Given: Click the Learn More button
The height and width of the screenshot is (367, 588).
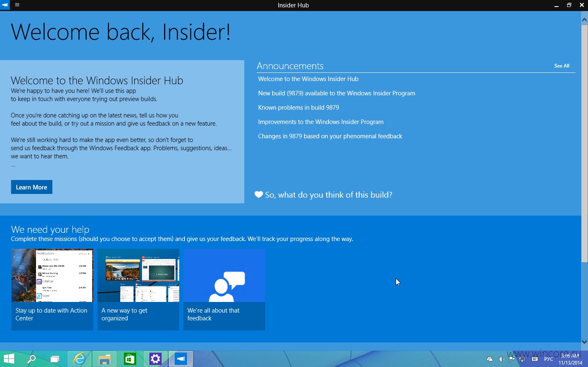Looking at the screenshot, I should click(x=32, y=187).
